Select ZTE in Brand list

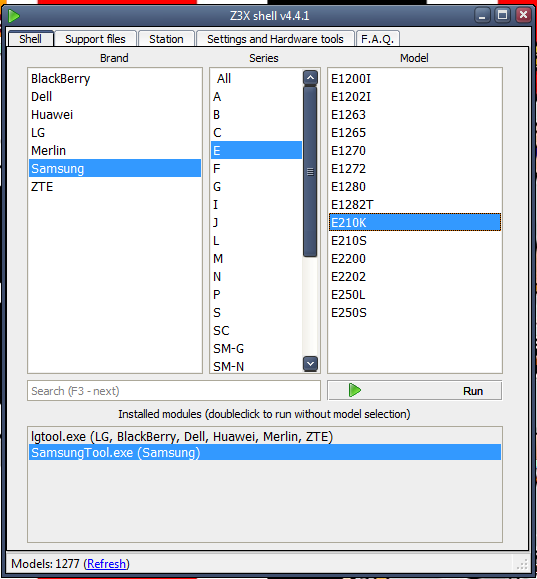115,186
